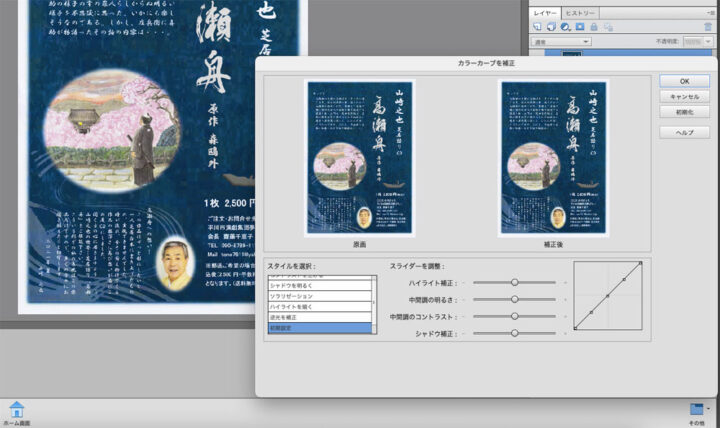This screenshot has width=720, height=428.
Task: Click the new group icon in Layers panel
Action: coord(550,26)
